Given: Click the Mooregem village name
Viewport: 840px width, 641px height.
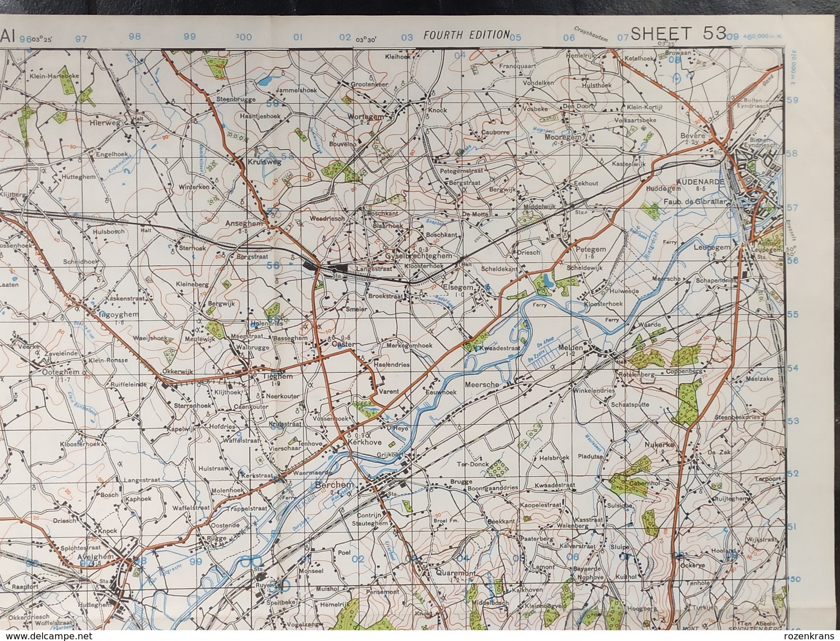Looking at the screenshot, I should coord(563,137).
